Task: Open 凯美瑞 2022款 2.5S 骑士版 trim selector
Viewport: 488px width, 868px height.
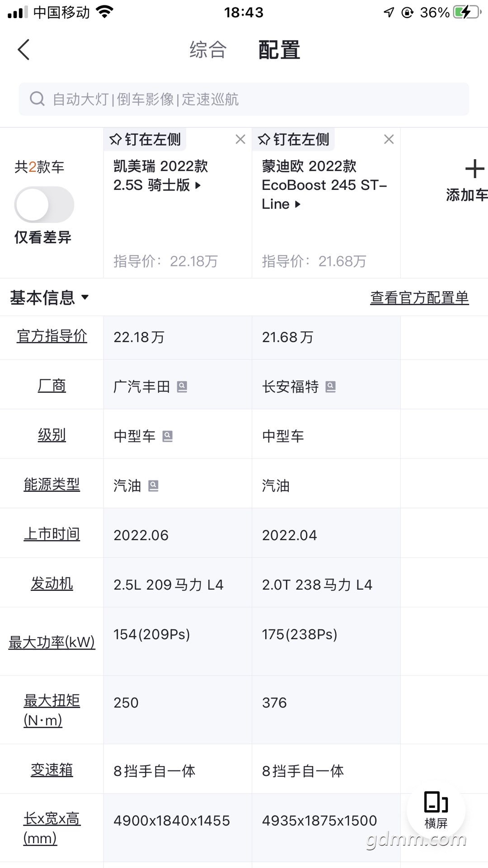Action: pos(160,176)
